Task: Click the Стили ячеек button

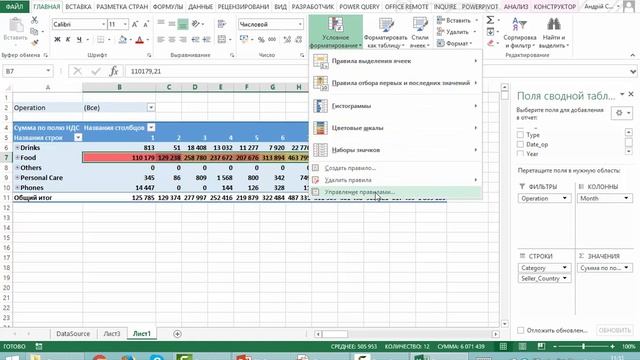Action: 420,33
